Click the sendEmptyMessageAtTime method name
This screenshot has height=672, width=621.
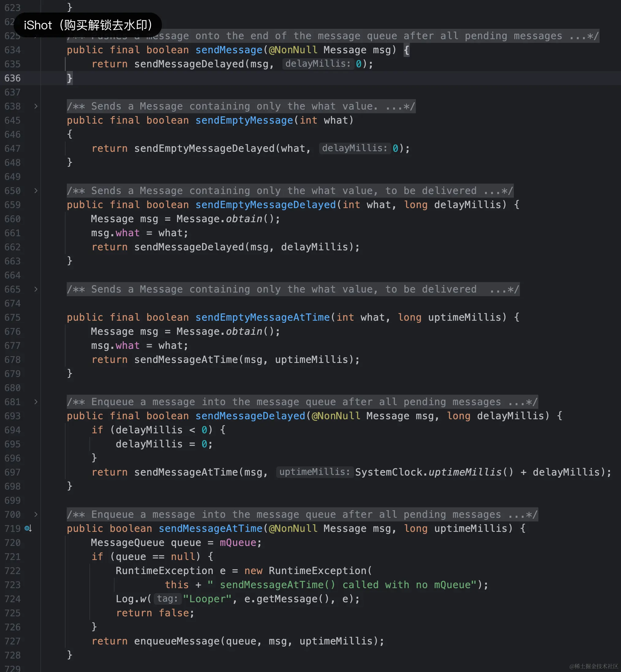(x=262, y=317)
